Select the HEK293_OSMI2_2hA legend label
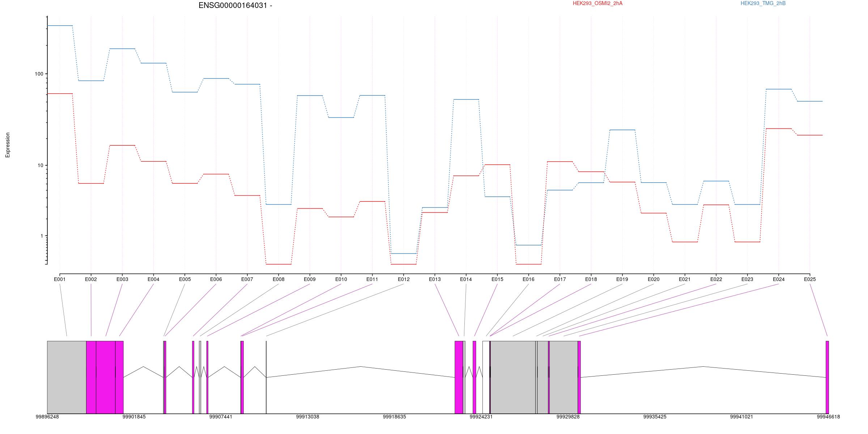The width and height of the screenshot is (868, 434). coord(597,3)
